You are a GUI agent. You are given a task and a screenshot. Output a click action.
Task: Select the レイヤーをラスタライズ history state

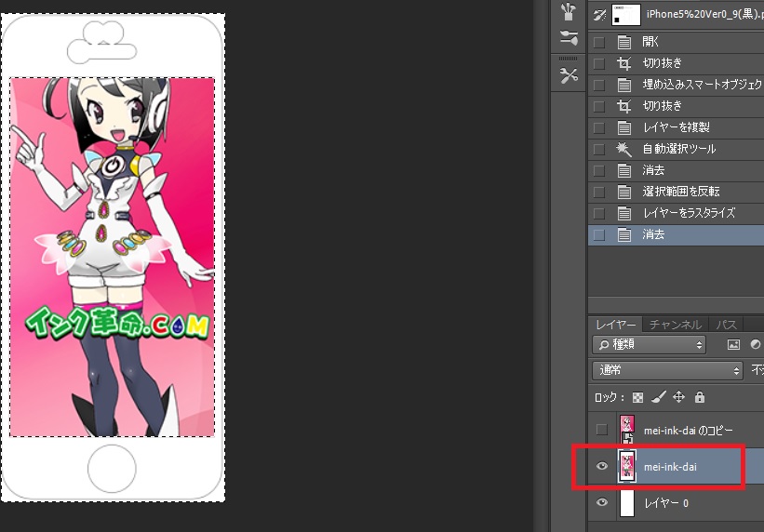(x=677, y=213)
